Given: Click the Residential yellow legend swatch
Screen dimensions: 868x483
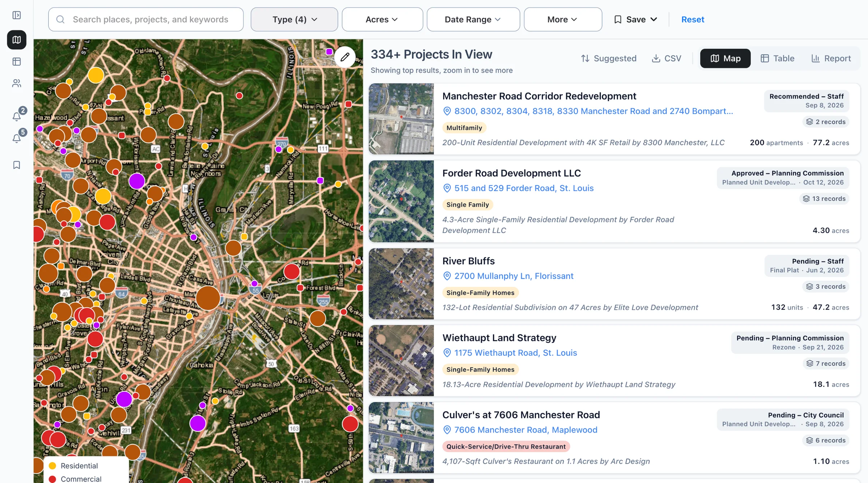Looking at the screenshot, I should [x=52, y=466].
